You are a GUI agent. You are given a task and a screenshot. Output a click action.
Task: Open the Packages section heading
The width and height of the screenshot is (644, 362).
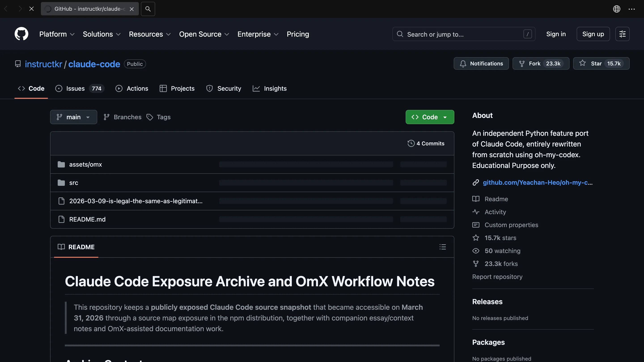tap(488, 343)
